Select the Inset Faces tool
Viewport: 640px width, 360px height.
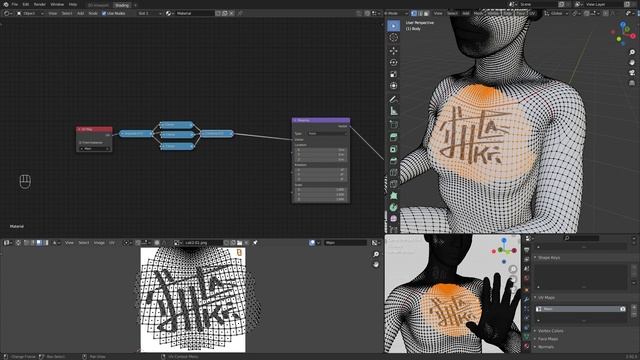[x=393, y=149]
